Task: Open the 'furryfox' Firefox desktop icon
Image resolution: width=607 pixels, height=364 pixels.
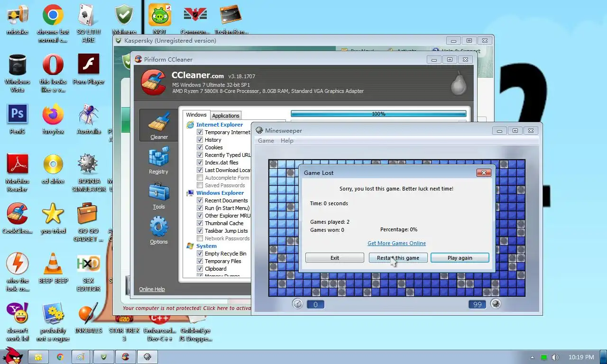Action: click(x=53, y=119)
